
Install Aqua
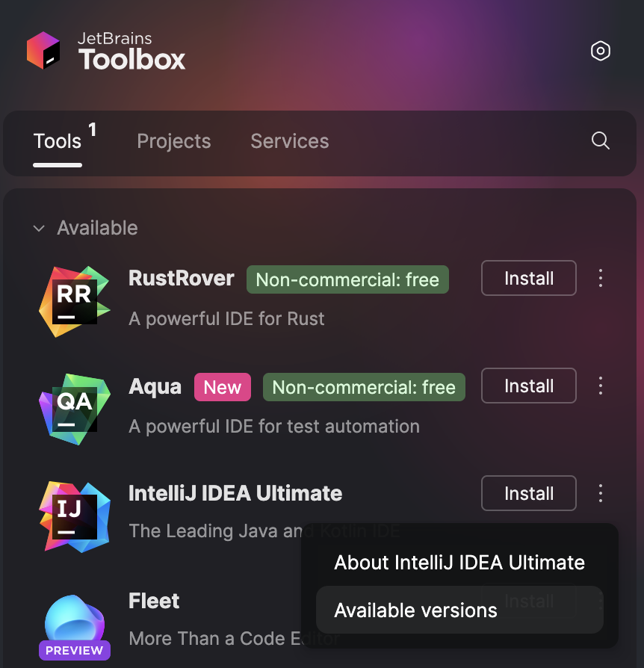pyautogui.click(x=528, y=386)
